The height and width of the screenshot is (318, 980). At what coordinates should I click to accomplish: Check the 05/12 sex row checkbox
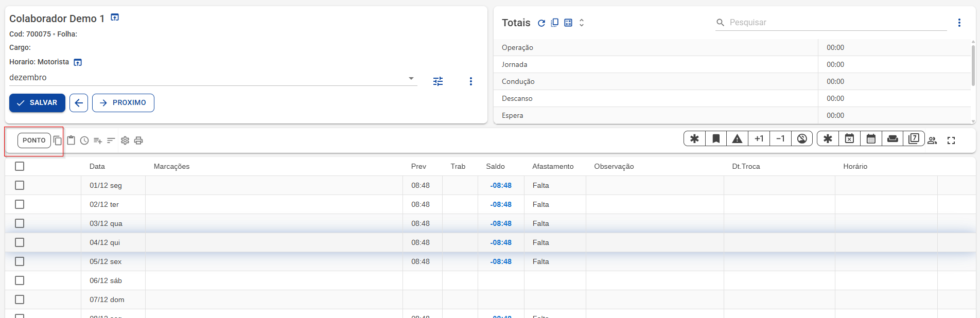(20, 261)
